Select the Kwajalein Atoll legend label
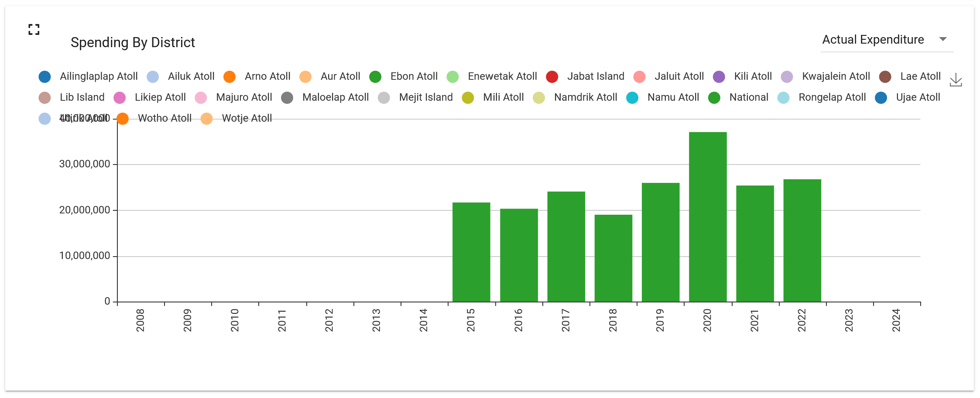This screenshot has width=980, height=398. coord(836,76)
